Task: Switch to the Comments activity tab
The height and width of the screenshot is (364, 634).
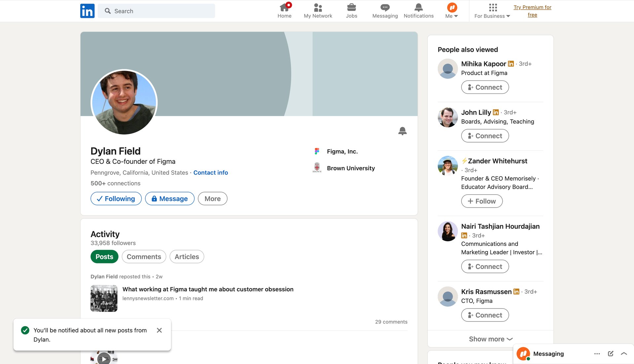Action: (144, 256)
